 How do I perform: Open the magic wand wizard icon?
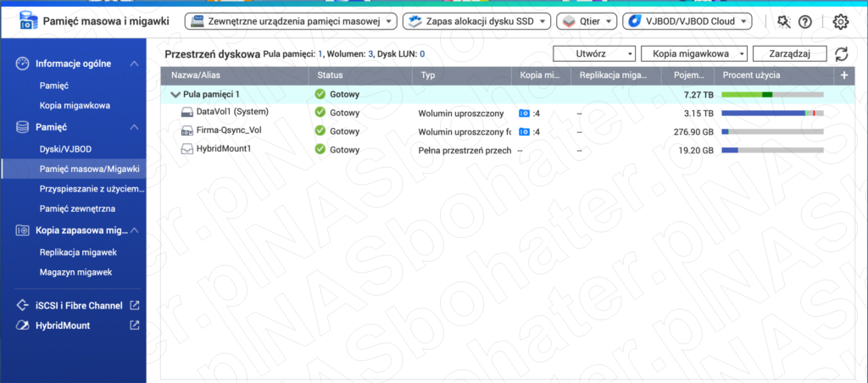[782, 22]
